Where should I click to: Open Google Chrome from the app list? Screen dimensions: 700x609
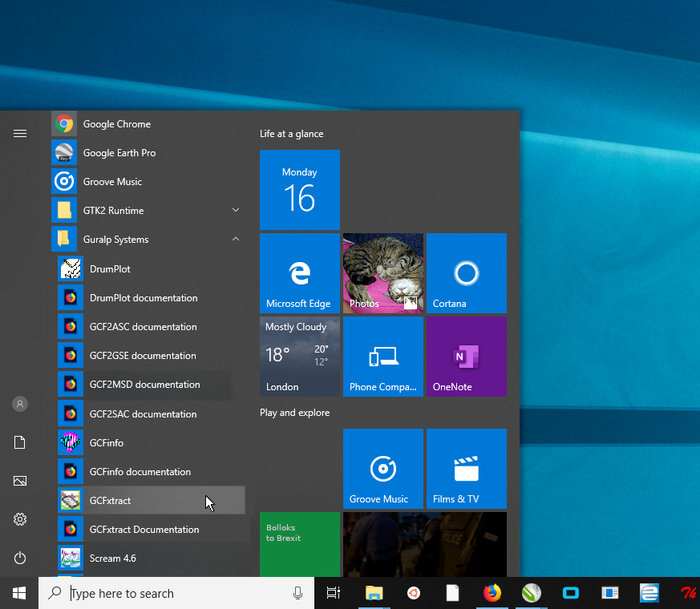(148, 124)
